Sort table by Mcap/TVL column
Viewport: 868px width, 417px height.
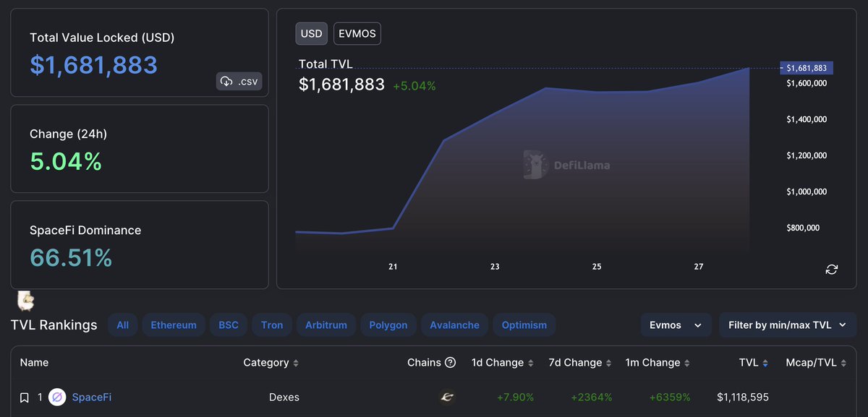(816, 363)
